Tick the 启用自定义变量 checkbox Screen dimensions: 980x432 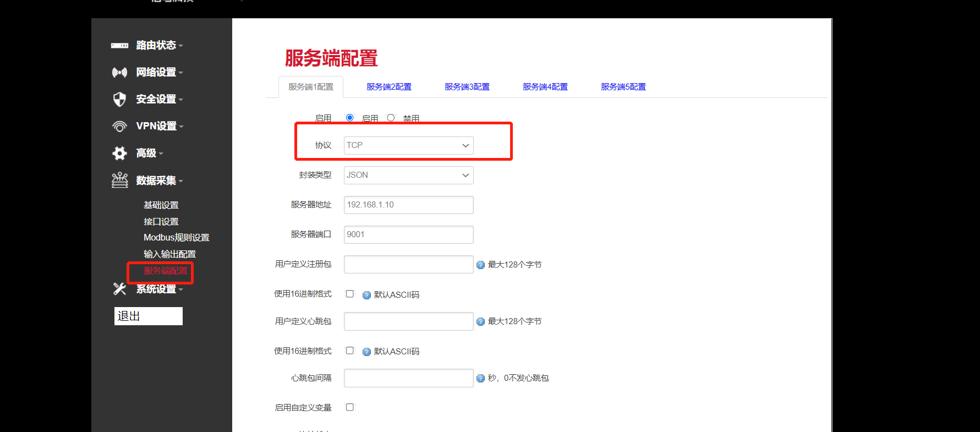coord(349,407)
